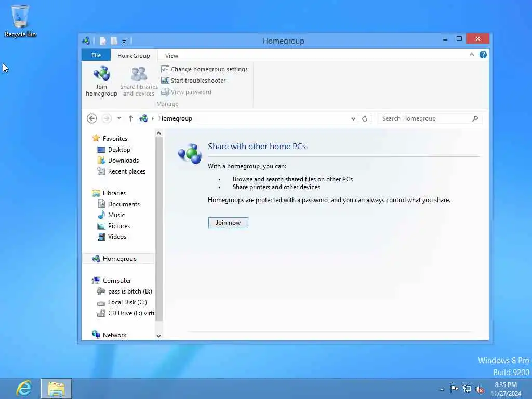The height and width of the screenshot is (399, 532).
Task: Click the Properties quick access icon
Action: [x=102, y=41]
